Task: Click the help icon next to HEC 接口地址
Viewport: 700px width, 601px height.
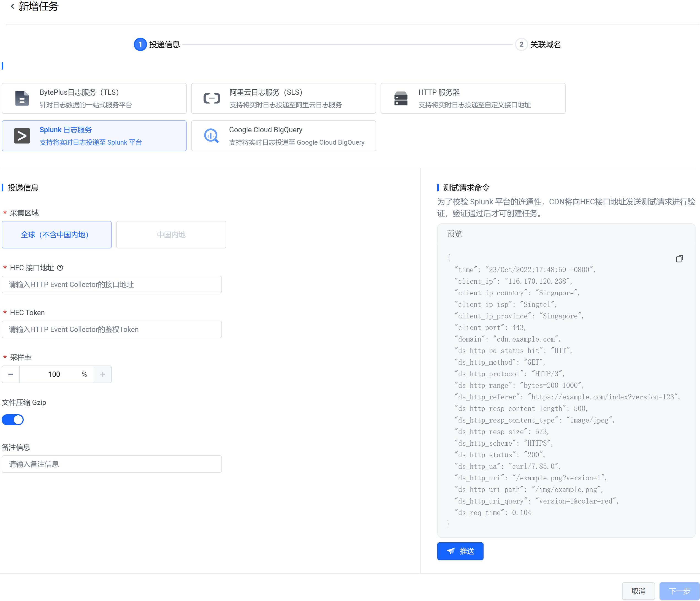Action: [x=60, y=268]
